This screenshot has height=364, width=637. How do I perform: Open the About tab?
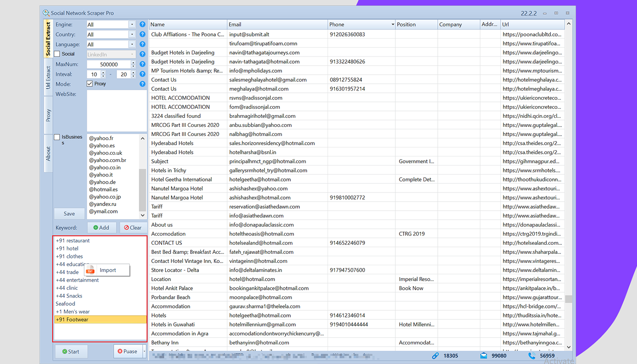(x=48, y=154)
